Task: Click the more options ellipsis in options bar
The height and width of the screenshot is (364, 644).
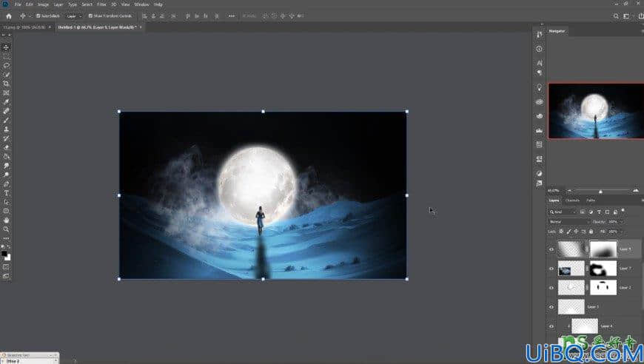Action: point(232,16)
